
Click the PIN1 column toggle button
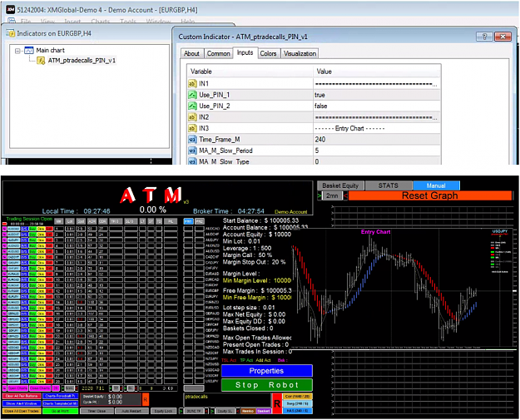(x=188, y=221)
